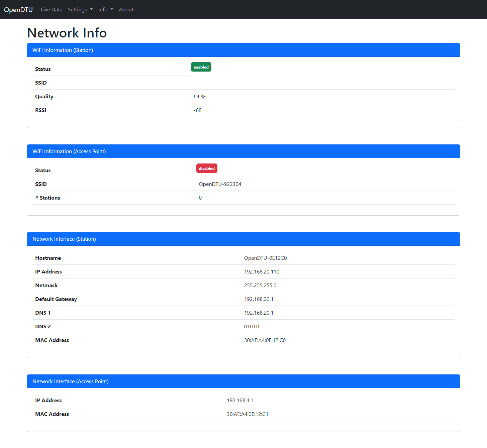Screen dimensions: 487x448
Task: Click the access point IP address 192.168.4.1
Action: click(240, 401)
